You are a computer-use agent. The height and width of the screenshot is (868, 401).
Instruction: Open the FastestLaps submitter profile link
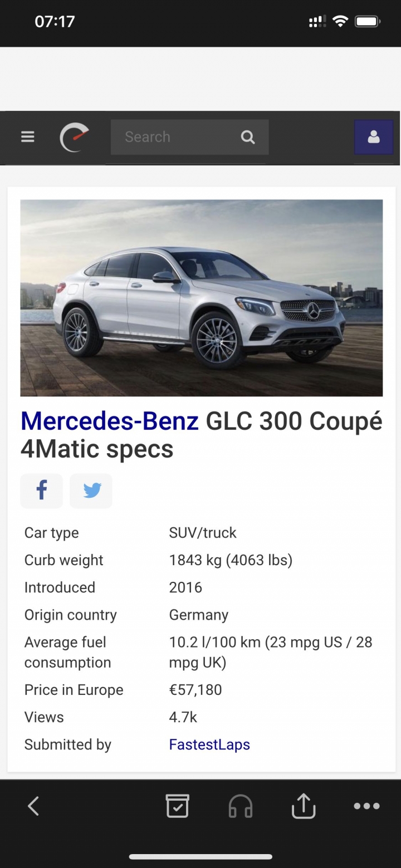(209, 744)
